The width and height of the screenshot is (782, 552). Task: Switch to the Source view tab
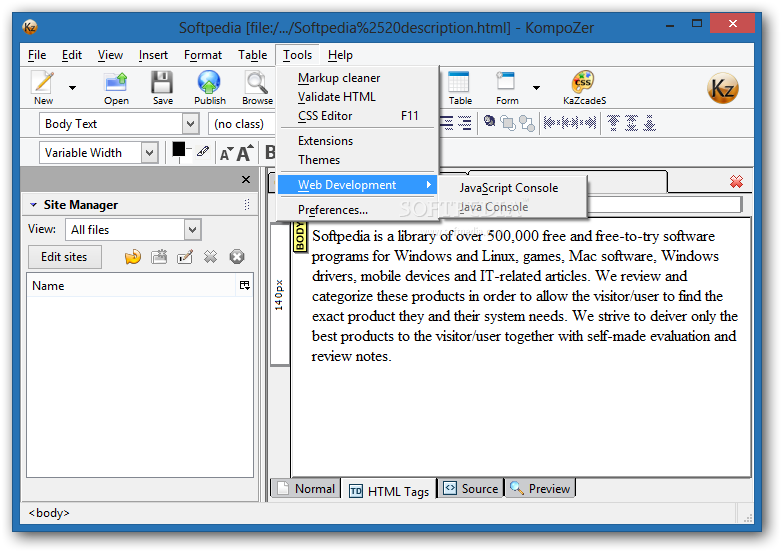[x=471, y=489]
